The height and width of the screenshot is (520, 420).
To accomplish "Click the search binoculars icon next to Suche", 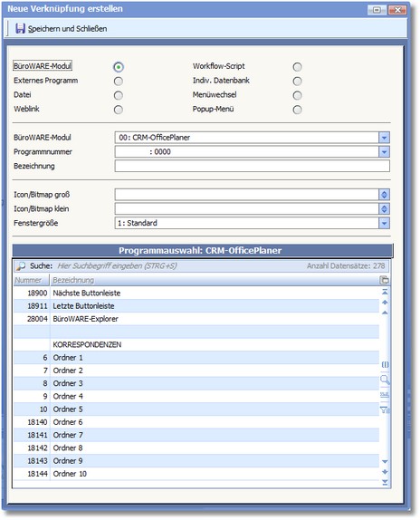I will [21, 266].
